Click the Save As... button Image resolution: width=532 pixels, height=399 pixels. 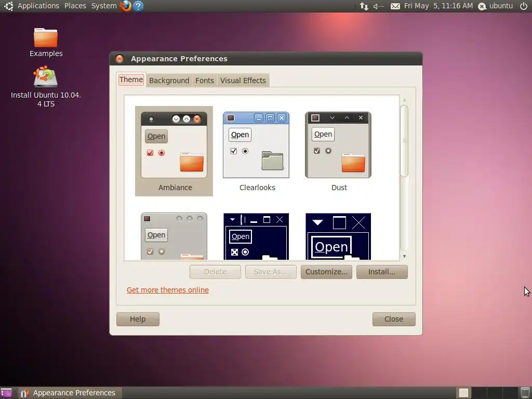pos(271,272)
